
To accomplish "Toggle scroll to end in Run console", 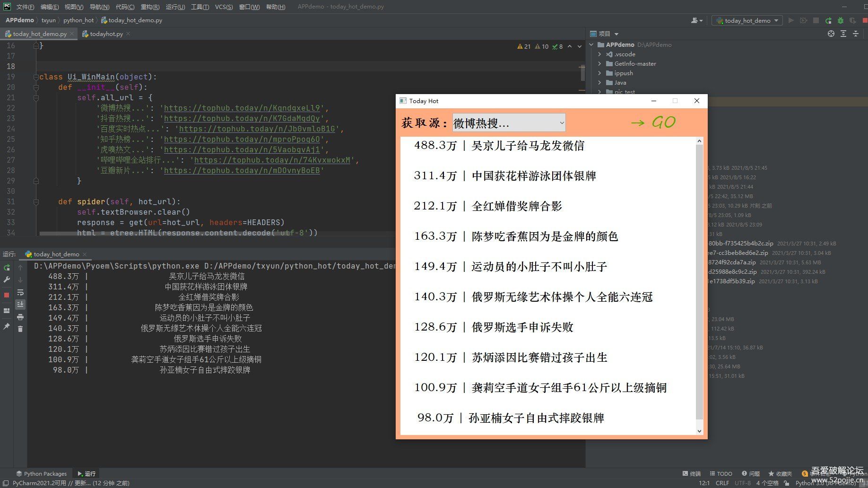I will click(x=20, y=305).
